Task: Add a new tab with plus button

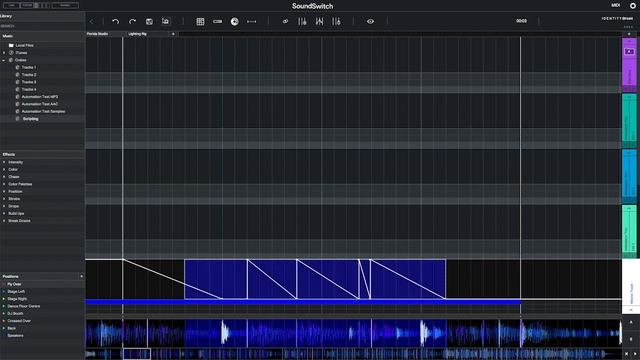Action: coord(173,34)
